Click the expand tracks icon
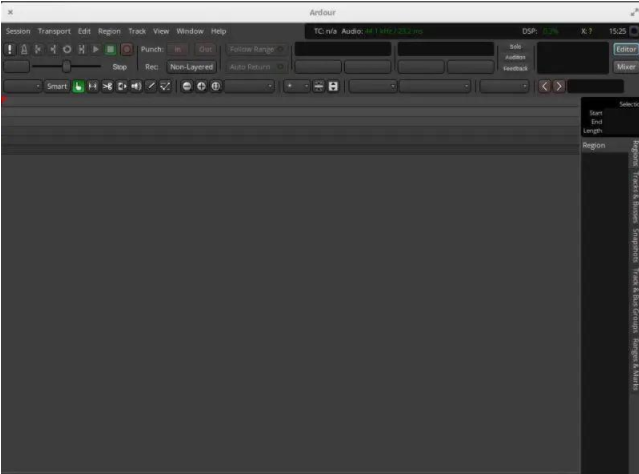 click(333, 86)
